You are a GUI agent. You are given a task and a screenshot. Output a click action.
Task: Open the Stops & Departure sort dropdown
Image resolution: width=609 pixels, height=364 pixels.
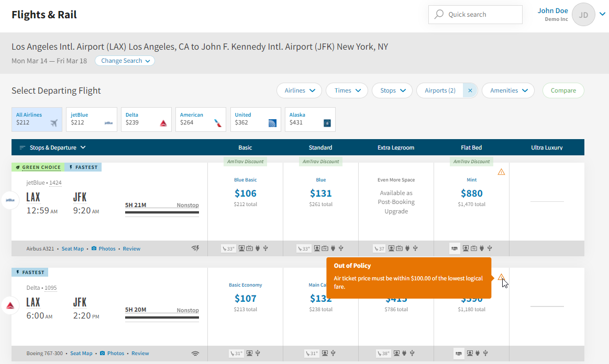point(58,147)
